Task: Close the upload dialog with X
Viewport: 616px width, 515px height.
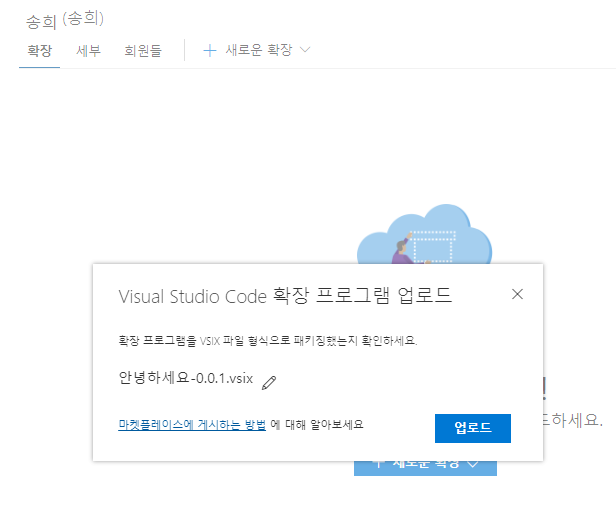Action: point(517,294)
